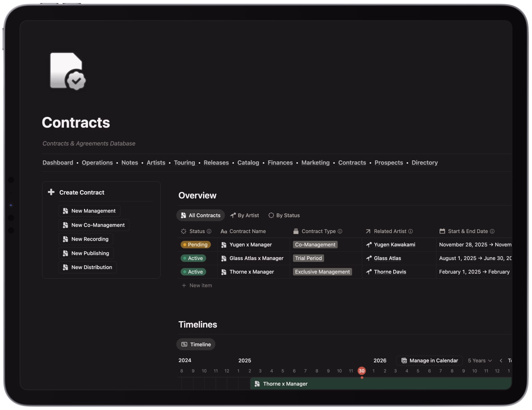Image resolution: width=532 pixels, height=410 pixels.
Task: Click the Related Artist column info icon
Action: click(411, 231)
